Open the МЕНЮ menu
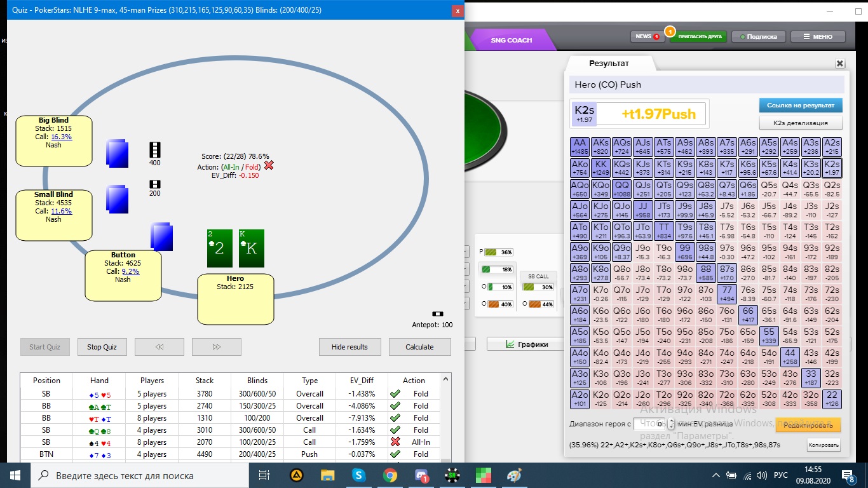Screen dimensions: 868x488 [817, 36]
